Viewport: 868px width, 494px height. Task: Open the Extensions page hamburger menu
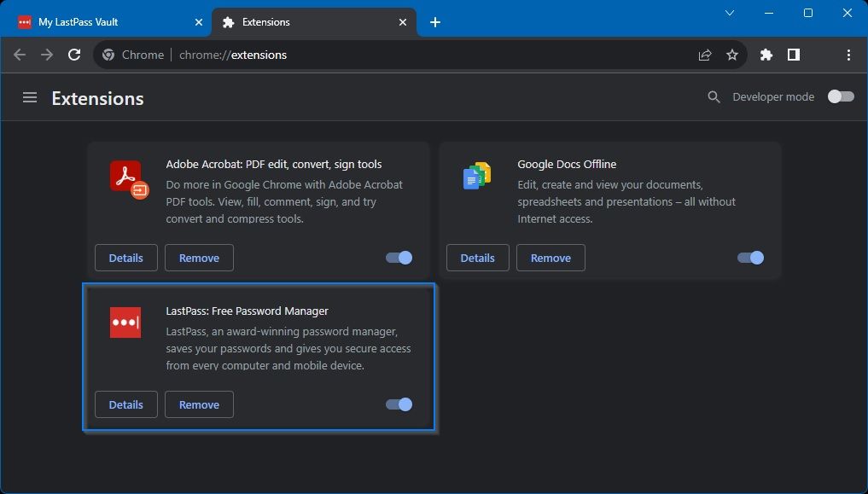[x=30, y=97]
